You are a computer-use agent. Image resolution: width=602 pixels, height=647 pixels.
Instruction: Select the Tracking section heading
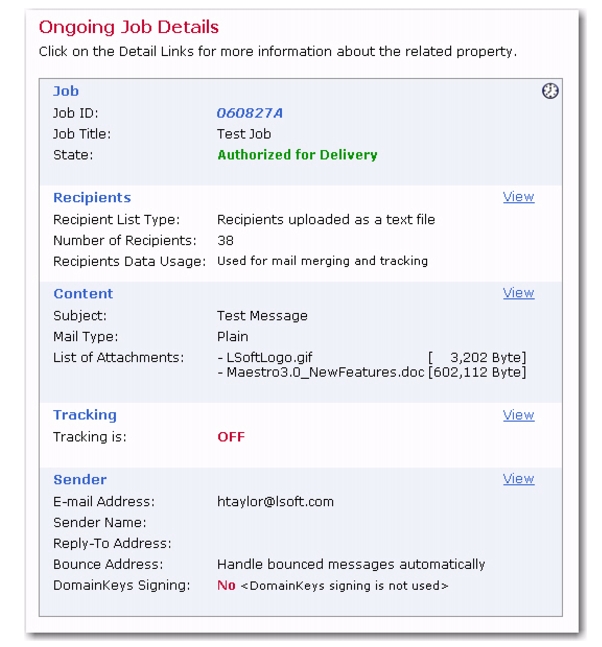tap(85, 415)
